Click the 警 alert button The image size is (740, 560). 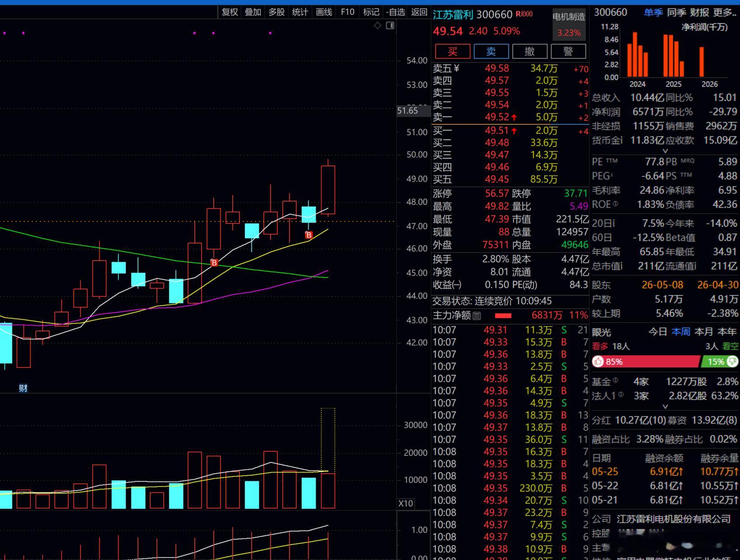coord(568,51)
